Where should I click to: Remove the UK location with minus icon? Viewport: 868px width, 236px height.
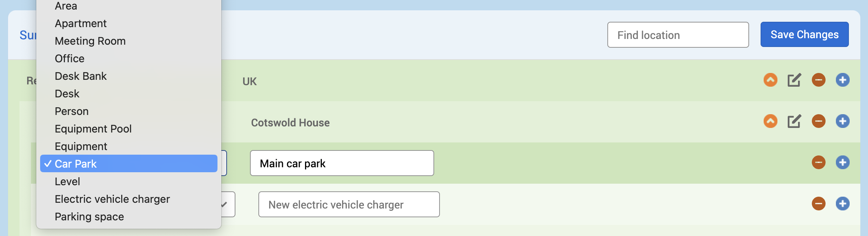(818, 80)
